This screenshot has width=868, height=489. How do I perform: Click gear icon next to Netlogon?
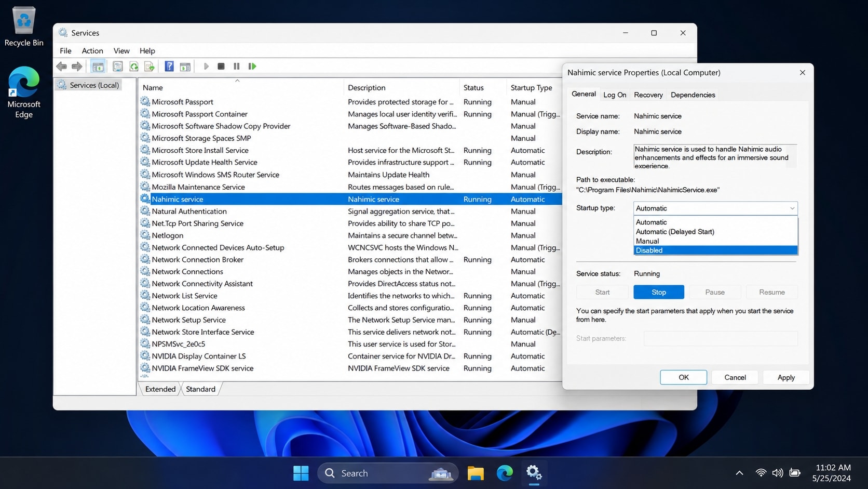pos(145,235)
